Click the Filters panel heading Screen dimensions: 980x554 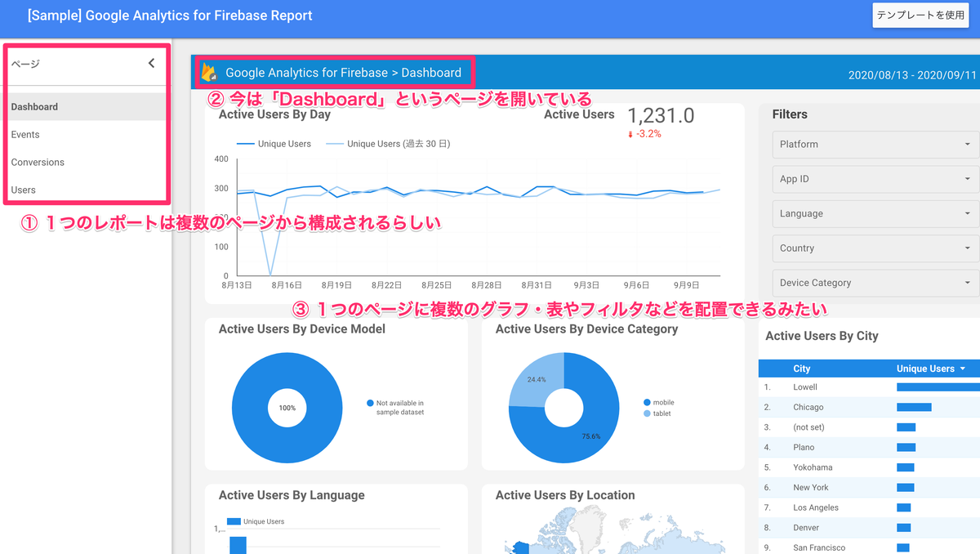coord(790,114)
